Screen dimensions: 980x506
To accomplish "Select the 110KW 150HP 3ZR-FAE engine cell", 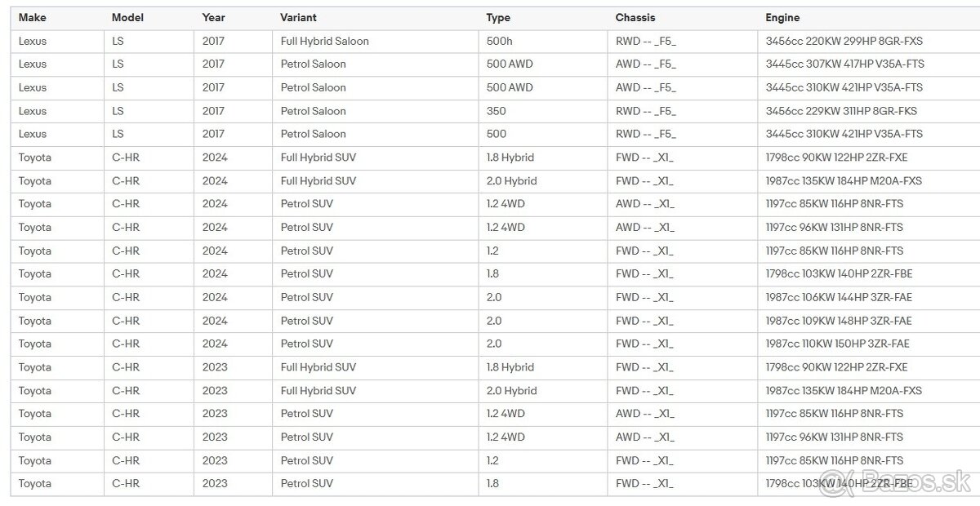I will 837,344.
